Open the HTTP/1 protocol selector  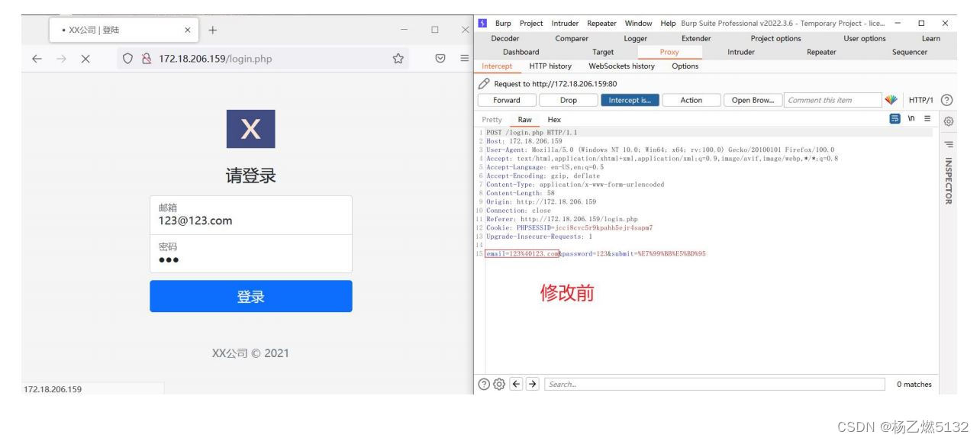(920, 100)
